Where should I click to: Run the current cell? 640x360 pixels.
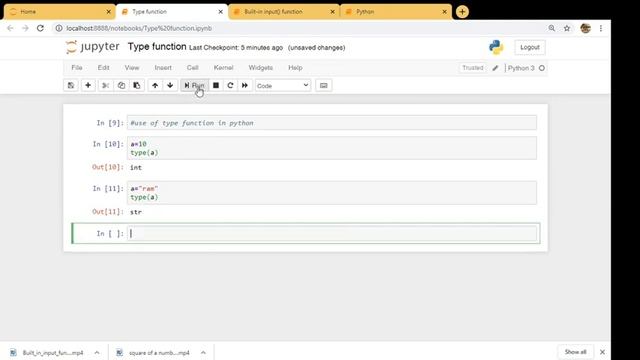pos(194,85)
